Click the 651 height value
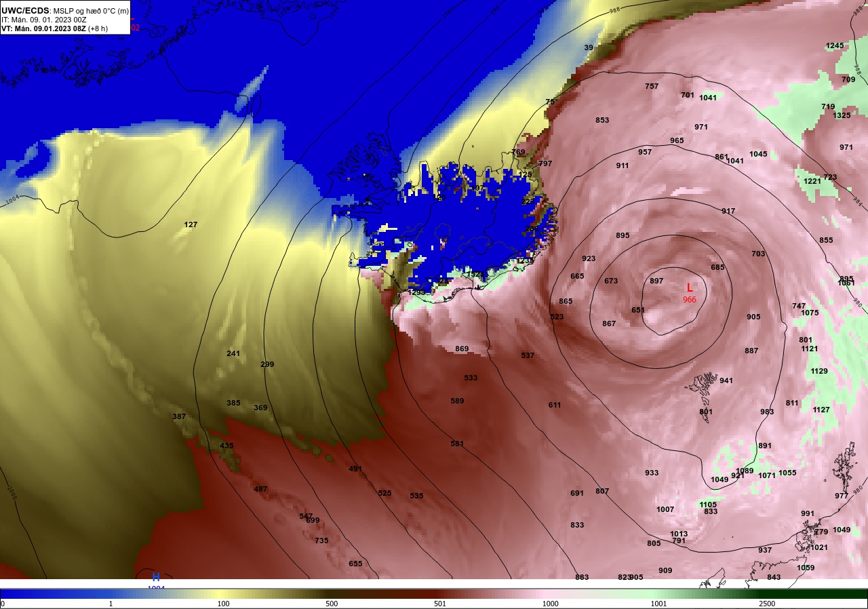The height and width of the screenshot is (609, 868). click(x=638, y=311)
